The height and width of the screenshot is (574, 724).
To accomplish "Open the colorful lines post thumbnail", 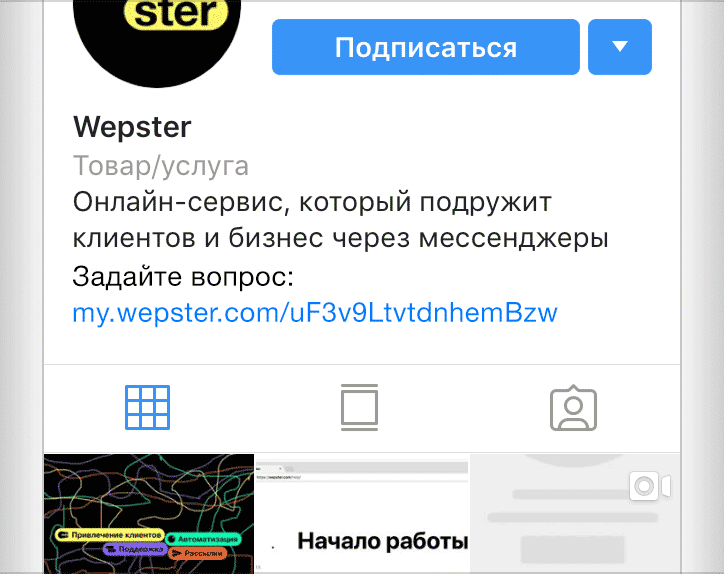I will [x=149, y=514].
